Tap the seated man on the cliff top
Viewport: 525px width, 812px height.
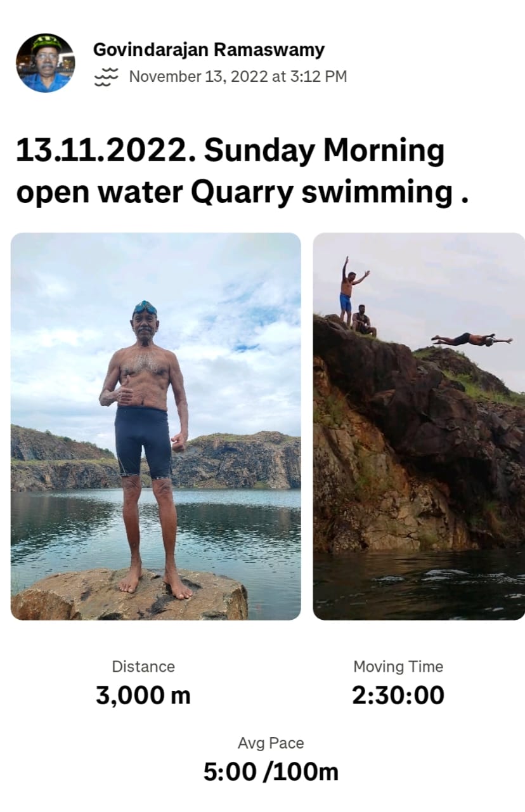click(x=364, y=320)
